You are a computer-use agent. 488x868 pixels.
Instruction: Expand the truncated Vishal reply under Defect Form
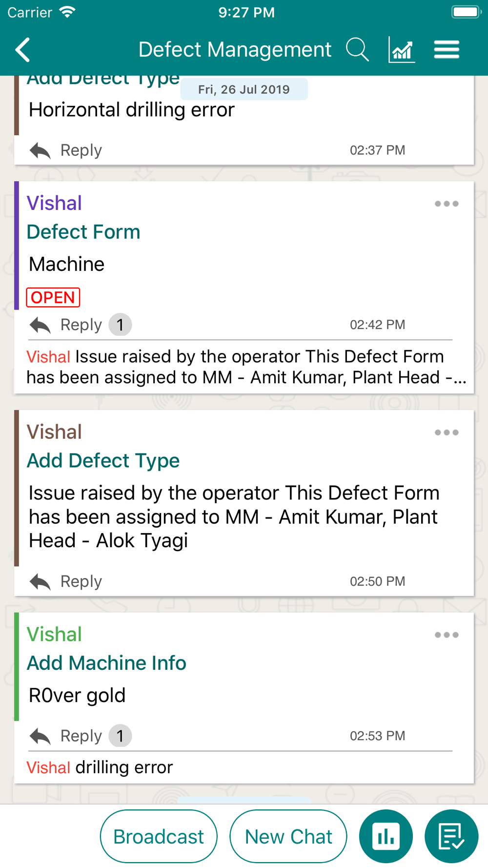[246, 367]
